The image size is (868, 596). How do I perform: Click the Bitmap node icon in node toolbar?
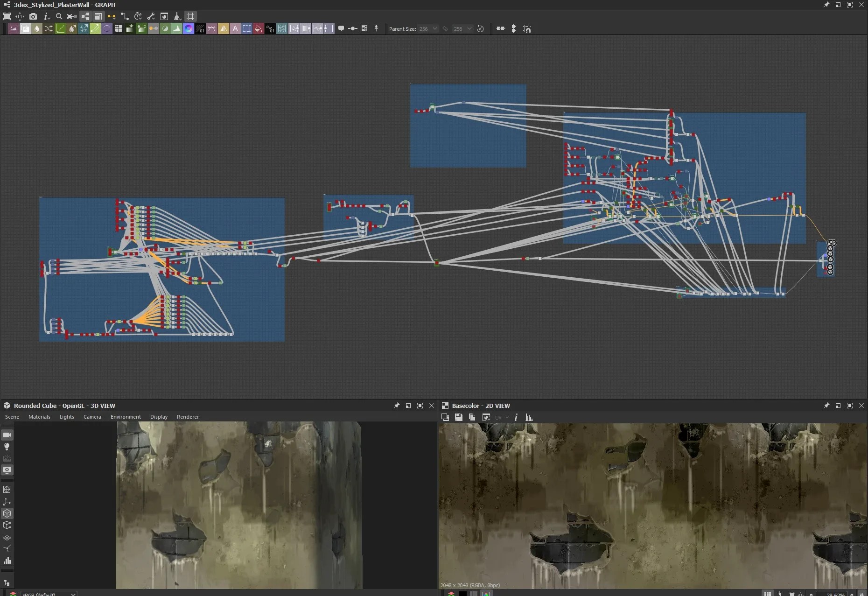tap(14, 29)
